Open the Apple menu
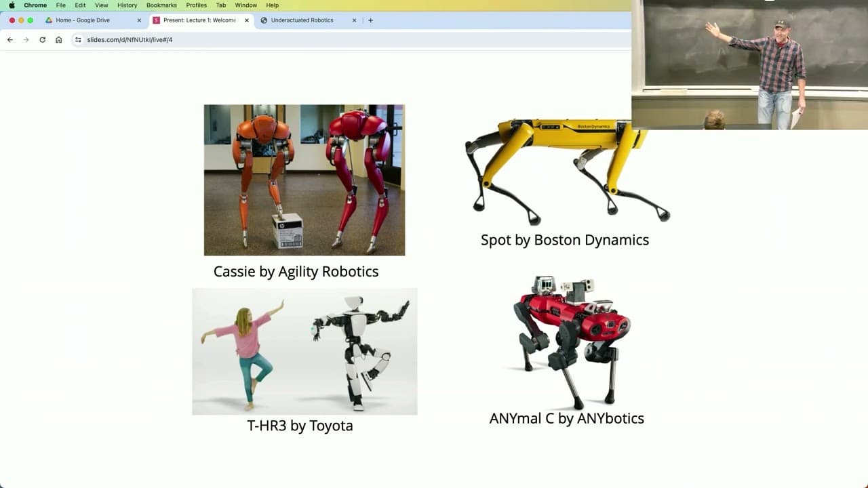Image resolution: width=868 pixels, height=488 pixels. pyautogui.click(x=12, y=5)
